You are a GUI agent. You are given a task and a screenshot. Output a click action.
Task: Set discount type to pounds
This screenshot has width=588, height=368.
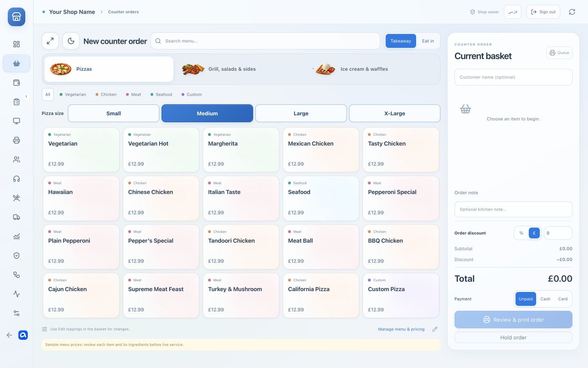pos(534,233)
